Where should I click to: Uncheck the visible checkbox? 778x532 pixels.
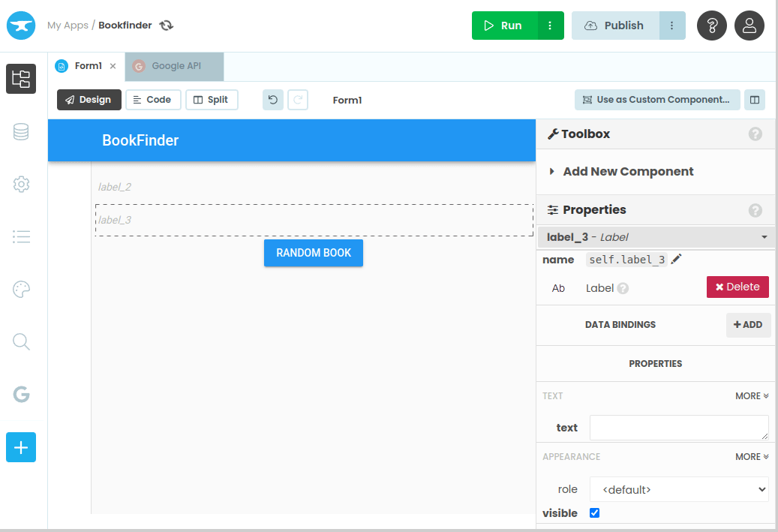pyautogui.click(x=594, y=513)
